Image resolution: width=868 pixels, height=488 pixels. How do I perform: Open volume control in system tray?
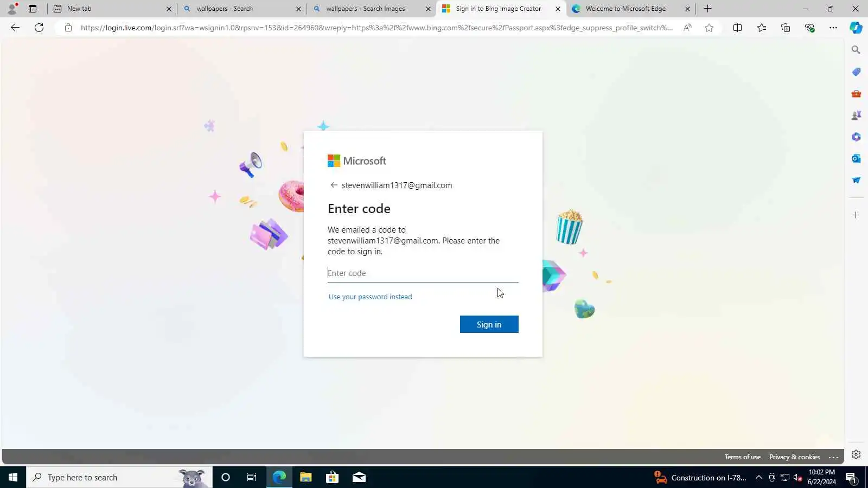[798, 477]
